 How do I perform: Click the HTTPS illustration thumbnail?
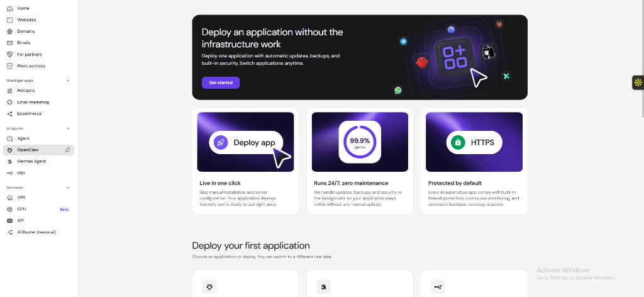pyautogui.click(x=474, y=142)
